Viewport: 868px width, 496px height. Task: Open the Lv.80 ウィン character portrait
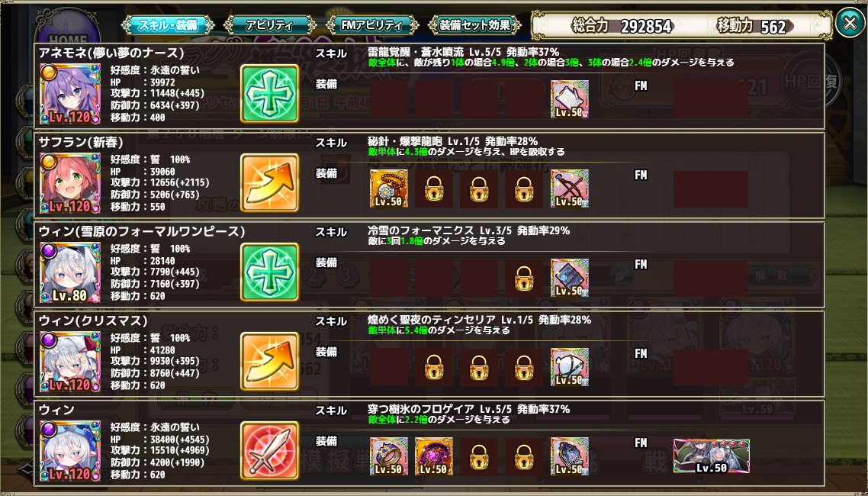69,272
